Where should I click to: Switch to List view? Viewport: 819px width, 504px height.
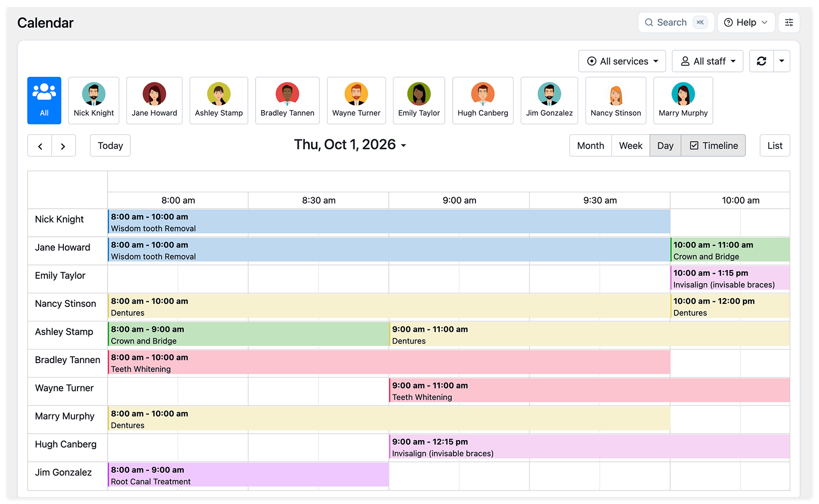point(775,145)
